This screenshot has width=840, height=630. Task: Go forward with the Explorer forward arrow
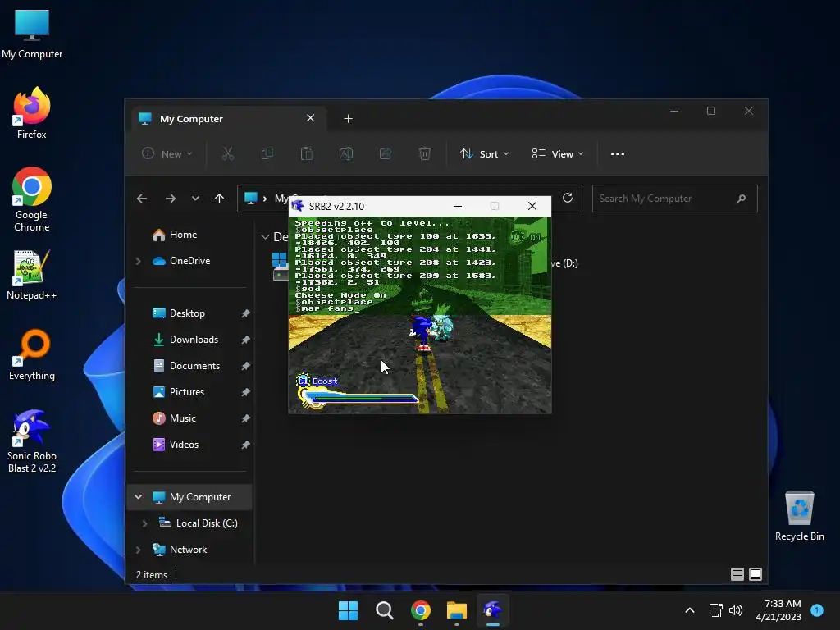coord(171,199)
